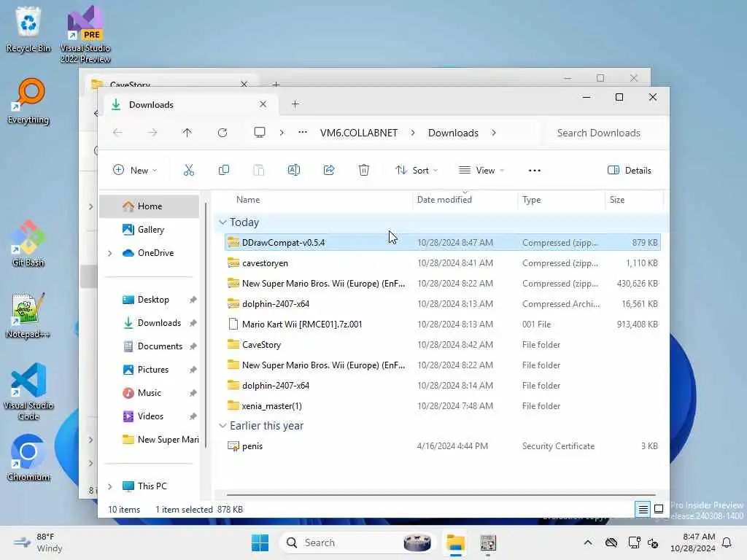
Task: Collapse the Earlier this year group
Action: (x=222, y=426)
